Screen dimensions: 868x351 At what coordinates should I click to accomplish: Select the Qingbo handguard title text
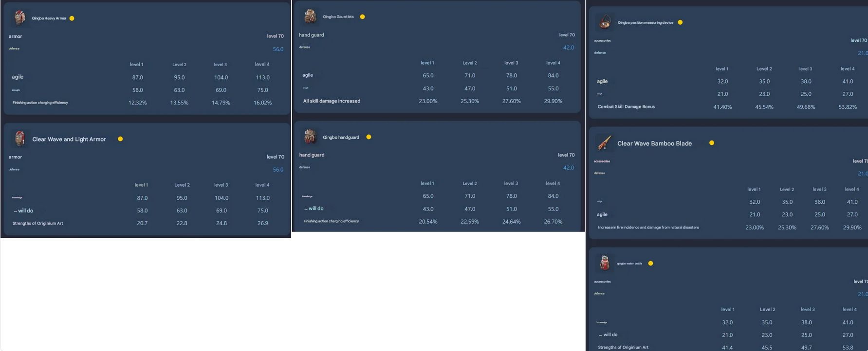pyautogui.click(x=341, y=137)
